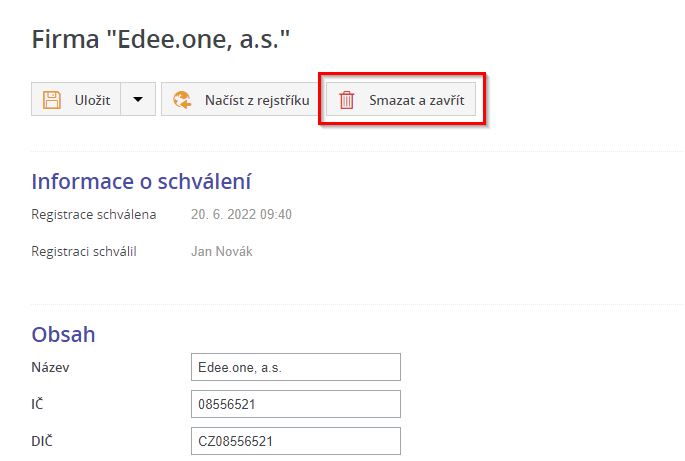Screen dimensions: 685x461
Task: Click the red trash bin icon
Action: tap(346, 100)
